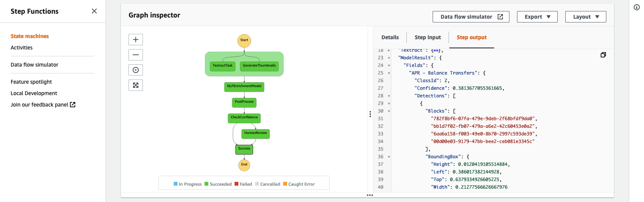Open Join our feedback panel link
644x202 pixels.
[43, 105]
